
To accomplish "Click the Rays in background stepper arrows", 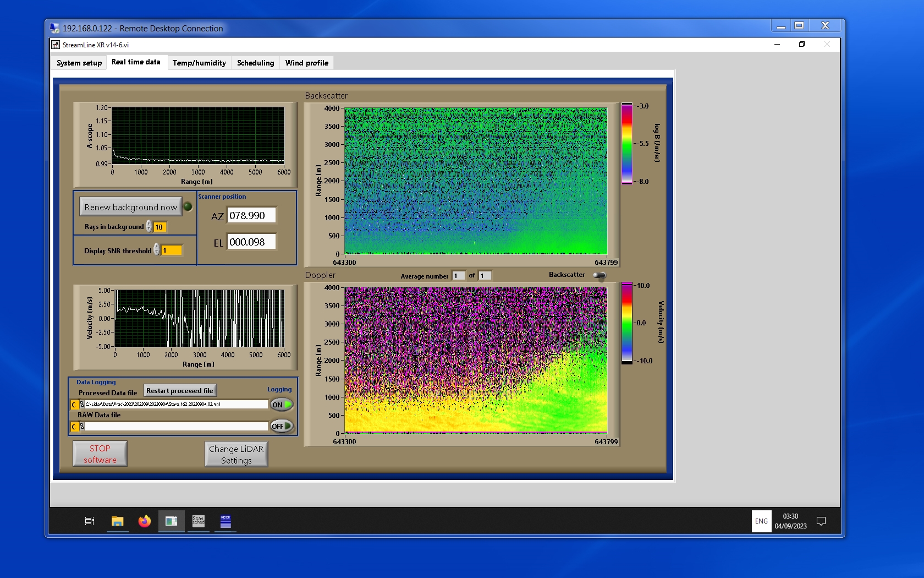I will coord(149,227).
